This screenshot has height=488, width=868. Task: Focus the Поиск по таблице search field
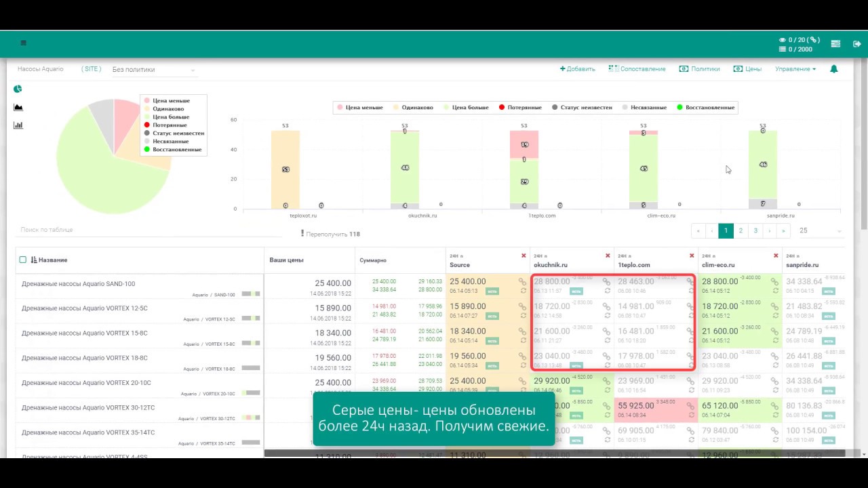tap(149, 230)
